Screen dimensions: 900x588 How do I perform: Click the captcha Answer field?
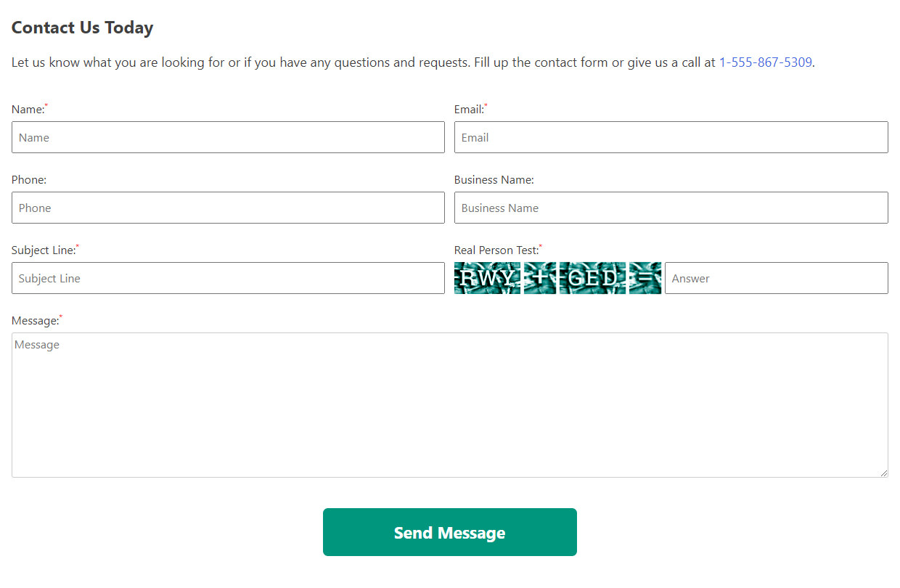(777, 278)
